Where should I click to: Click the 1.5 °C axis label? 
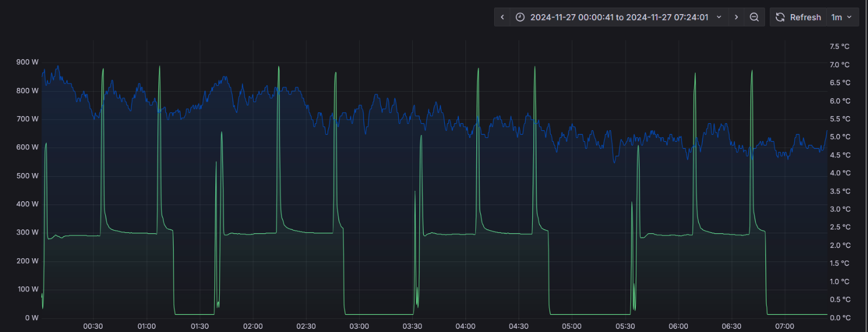pyautogui.click(x=839, y=264)
